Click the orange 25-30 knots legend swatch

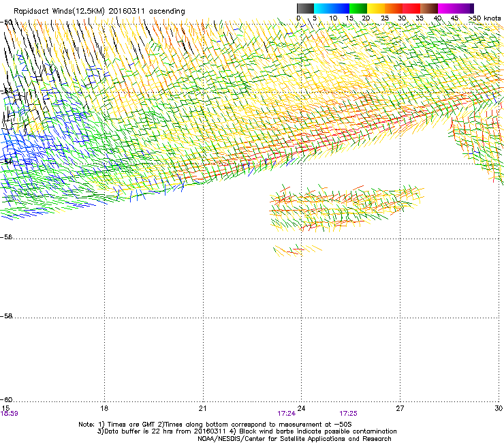394,8
